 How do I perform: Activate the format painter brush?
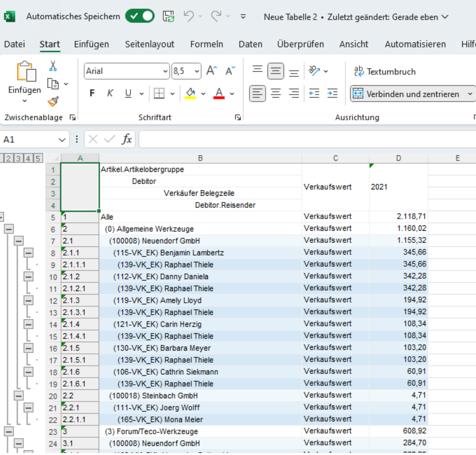pyautogui.click(x=53, y=101)
